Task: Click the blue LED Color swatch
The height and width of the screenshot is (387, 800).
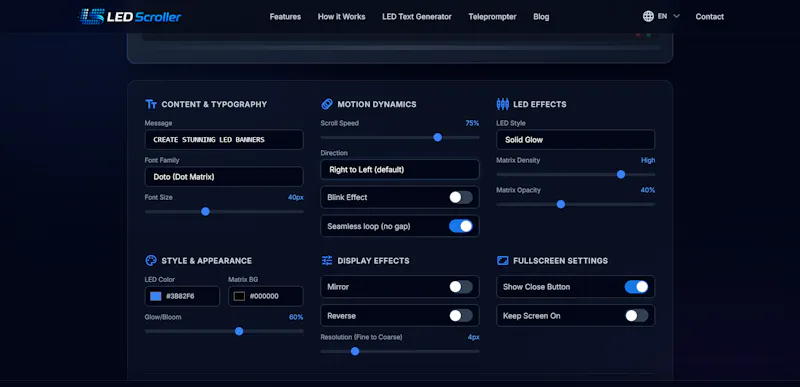Action: click(x=156, y=296)
